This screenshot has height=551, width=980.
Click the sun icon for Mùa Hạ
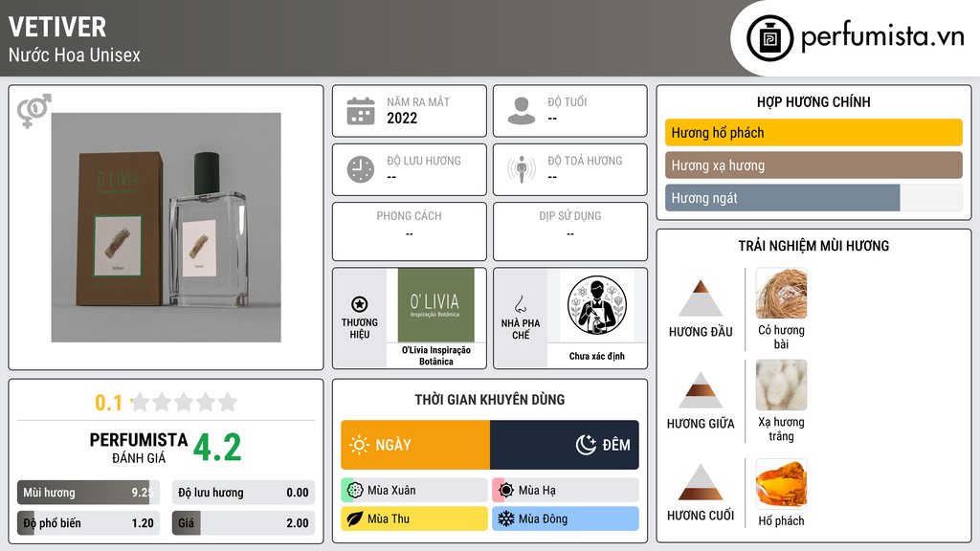(506, 491)
